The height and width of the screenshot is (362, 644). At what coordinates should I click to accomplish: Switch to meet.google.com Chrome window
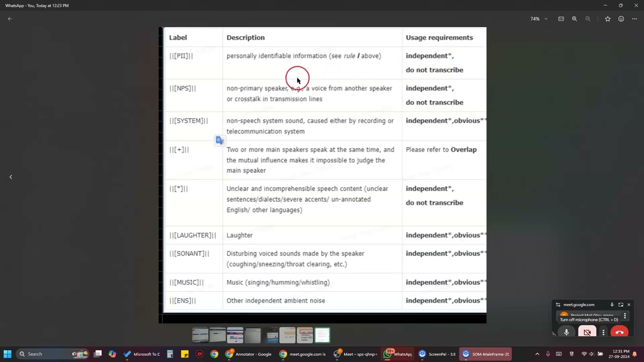point(303,354)
